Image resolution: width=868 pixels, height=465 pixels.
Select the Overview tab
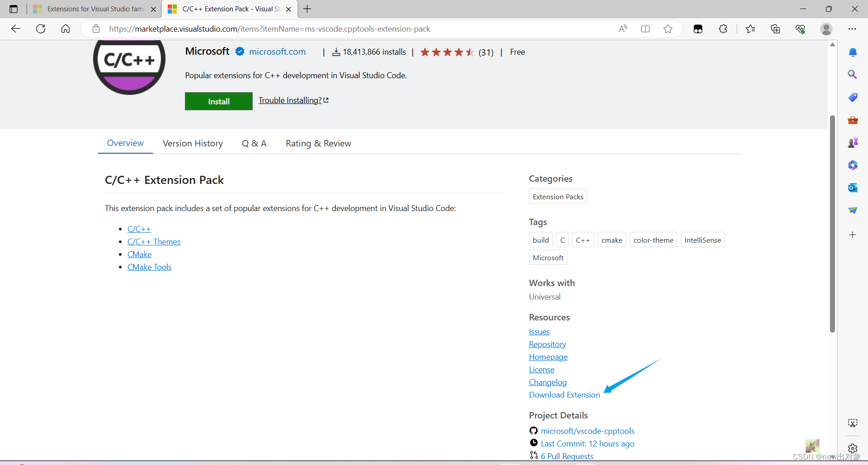click(x=125, y=143)
